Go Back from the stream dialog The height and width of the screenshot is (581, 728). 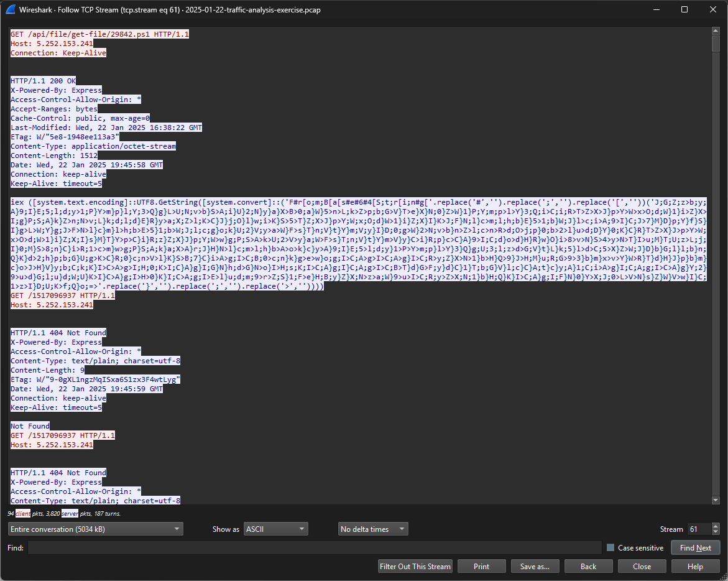[588, 567]
